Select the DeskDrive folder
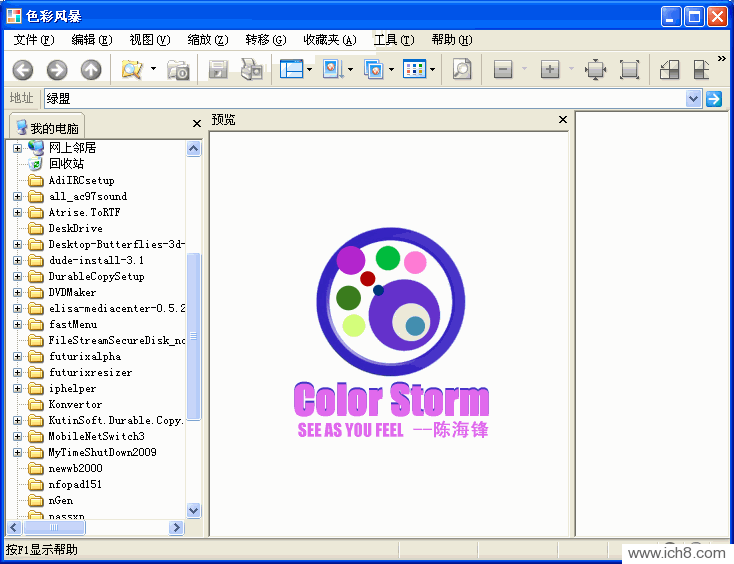 (75, 228)
